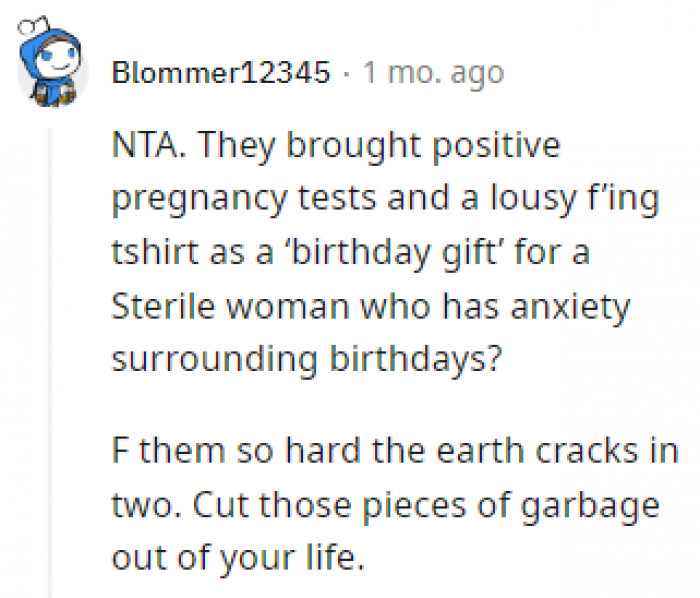Click the separator dot after the username
The image size is (700, 598).
click(345, 73)
